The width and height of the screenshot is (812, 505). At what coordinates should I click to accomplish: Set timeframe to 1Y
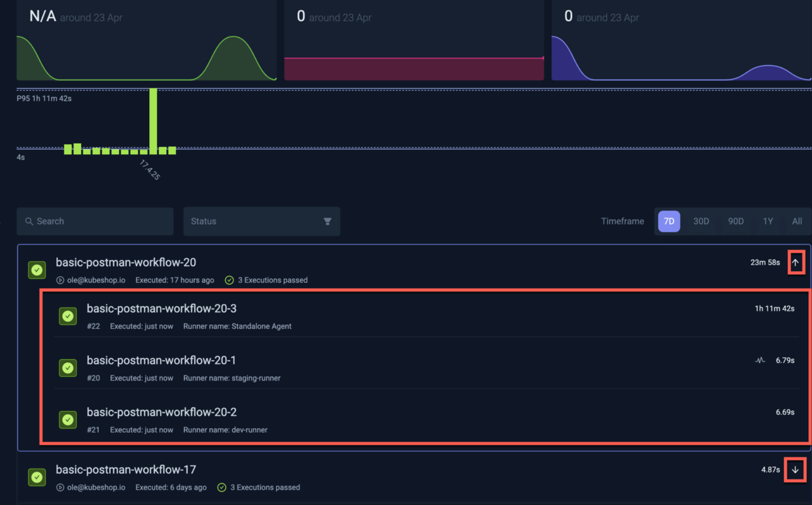(767, 221)
